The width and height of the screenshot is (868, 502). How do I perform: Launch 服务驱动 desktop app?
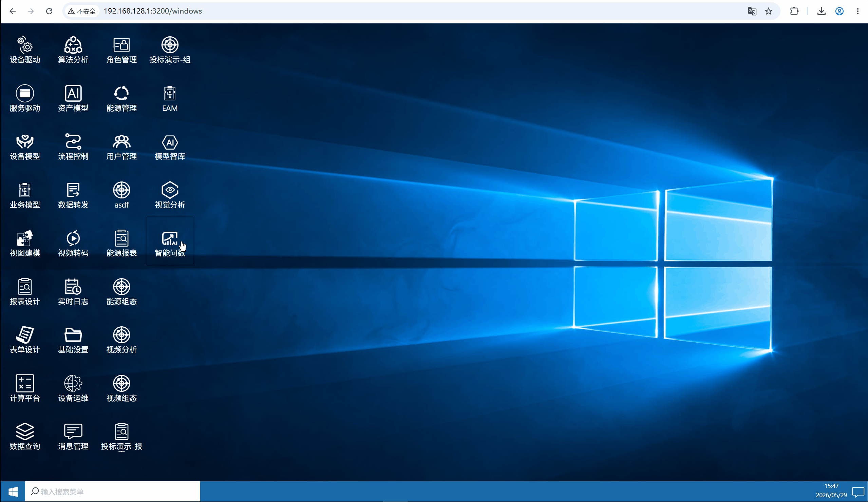25,98
